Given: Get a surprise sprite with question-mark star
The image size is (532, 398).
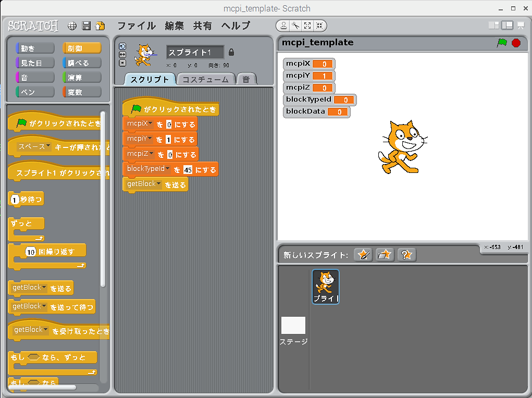Looking at the screenshot, I should 407,255.
